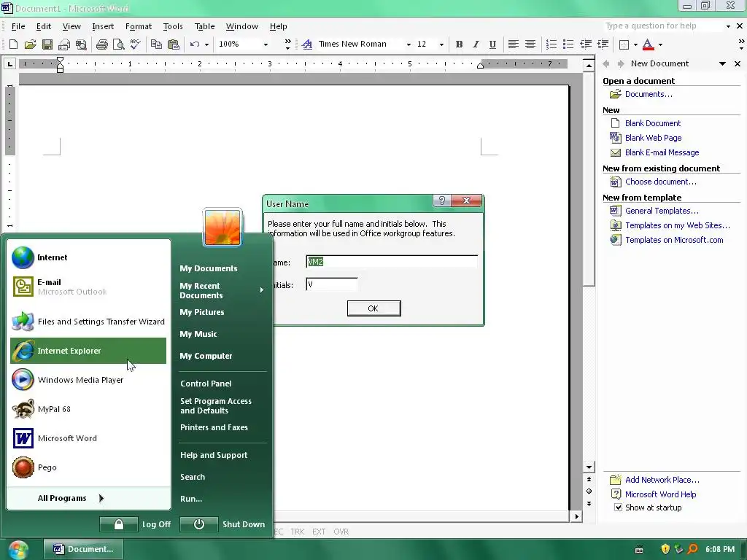Click the General Templates link
The height and width of the screenshot is (560, 747).
(662, 211)
